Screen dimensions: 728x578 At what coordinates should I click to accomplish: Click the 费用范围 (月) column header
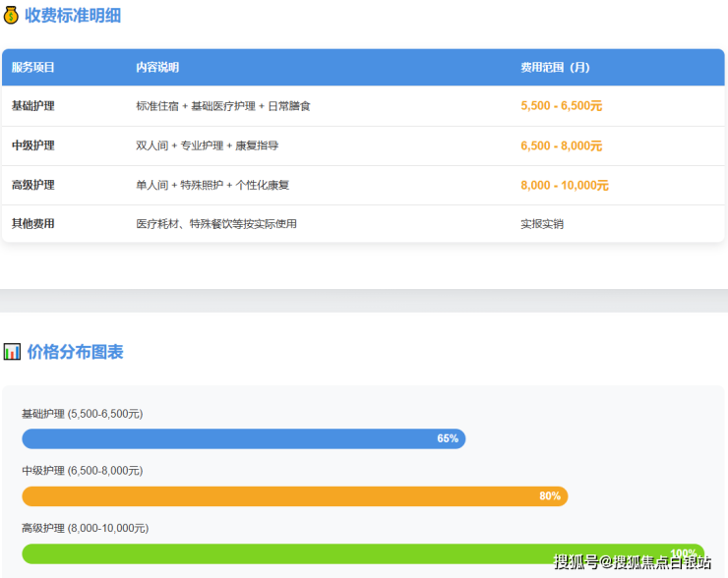(555, 68)
